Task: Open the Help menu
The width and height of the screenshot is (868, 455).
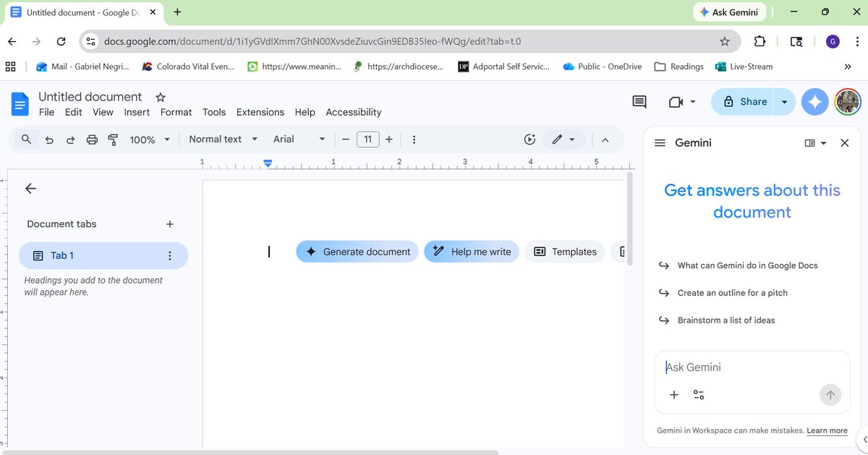Action: 305,112
